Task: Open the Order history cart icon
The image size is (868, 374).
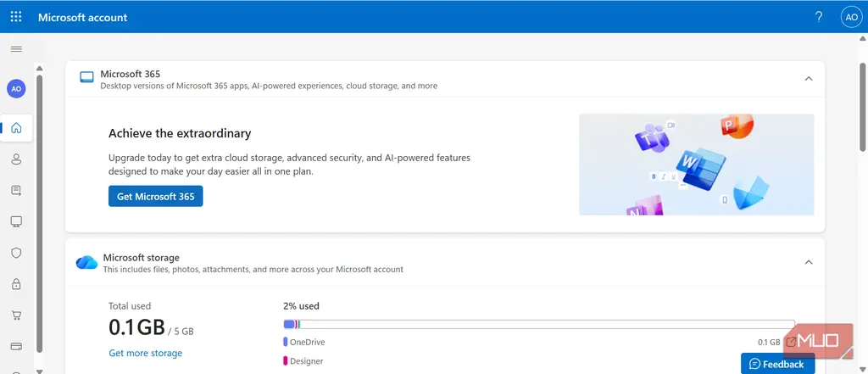Action: click(16, 315)
